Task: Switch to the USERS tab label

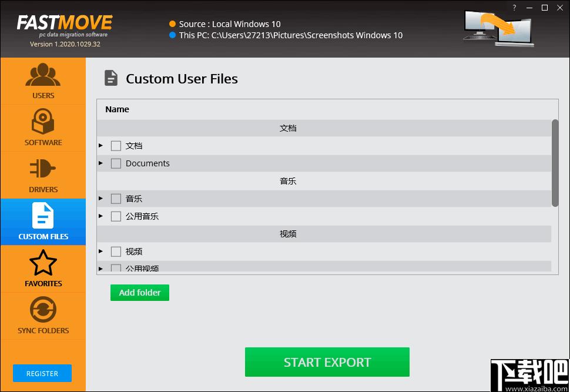Action: click(43, 96)
